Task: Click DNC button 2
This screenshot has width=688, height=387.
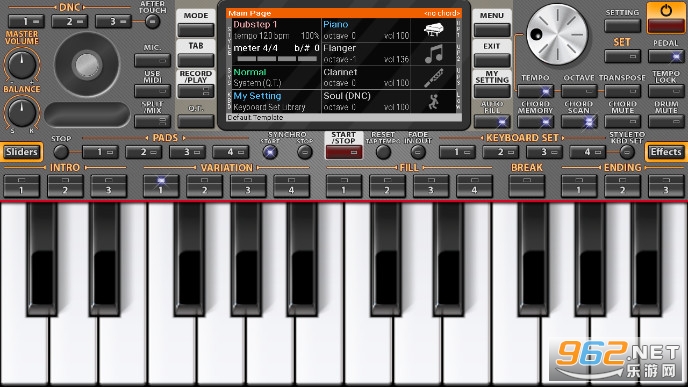Action: pos(69,21)
